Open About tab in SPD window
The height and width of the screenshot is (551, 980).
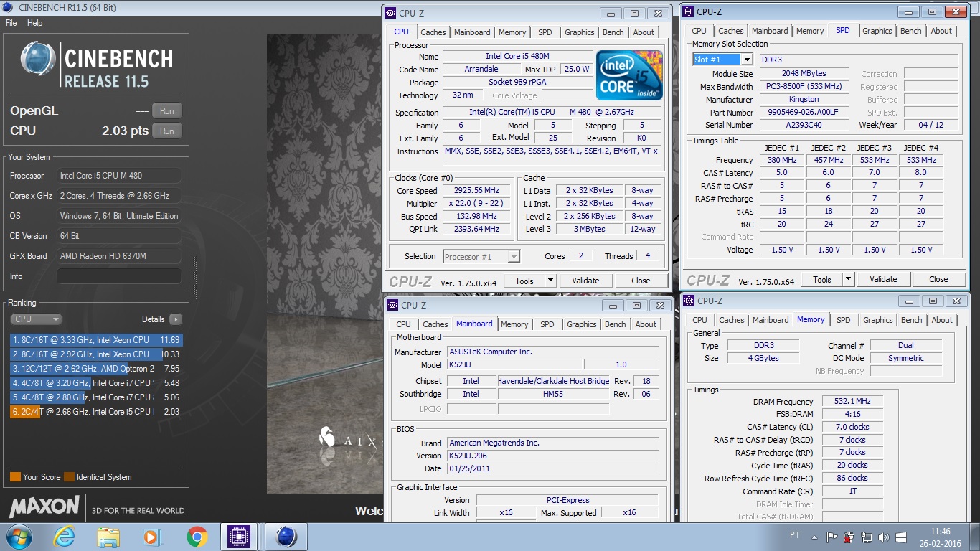(941, 31)
